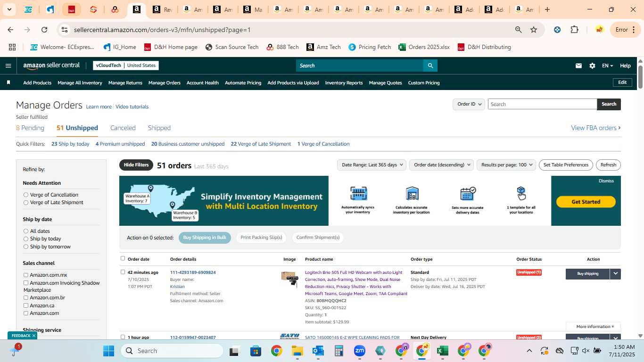
Task: Click the bookmark flag icon before Add Products
Action: (x=8, y=82)
